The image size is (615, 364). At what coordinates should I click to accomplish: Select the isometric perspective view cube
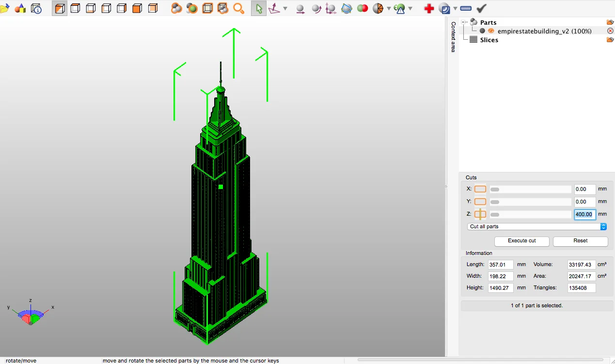click(x=60, y=8)
